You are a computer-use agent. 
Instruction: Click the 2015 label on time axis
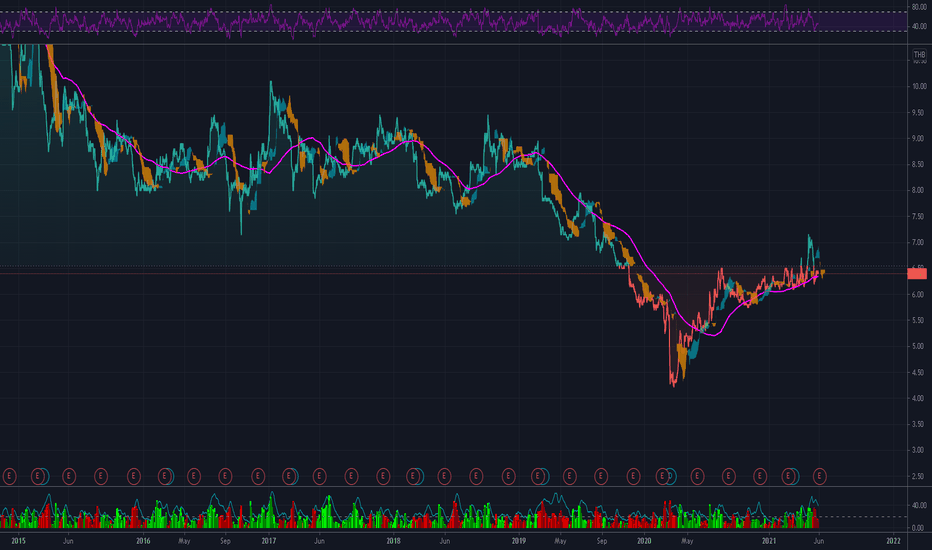pyautogui.click(x=18, y=541)
